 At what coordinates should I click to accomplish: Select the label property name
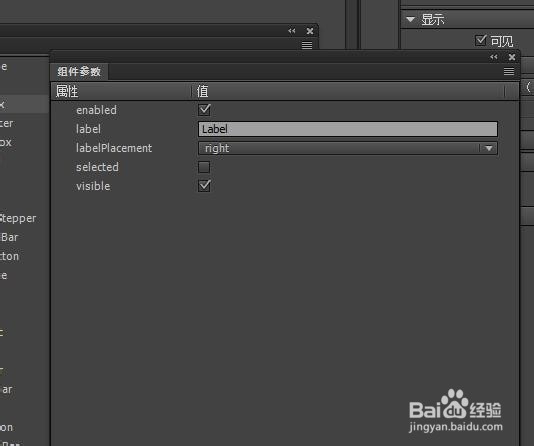click(x=88, y=129)
